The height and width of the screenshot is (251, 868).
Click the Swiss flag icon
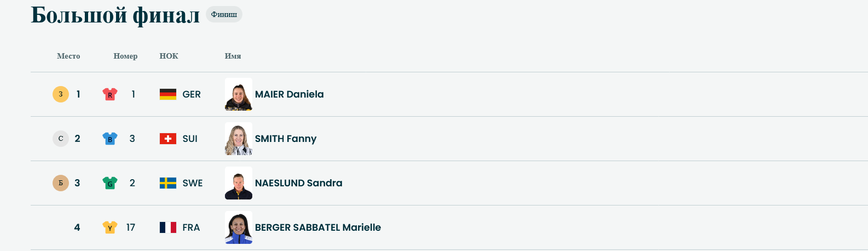168,139
